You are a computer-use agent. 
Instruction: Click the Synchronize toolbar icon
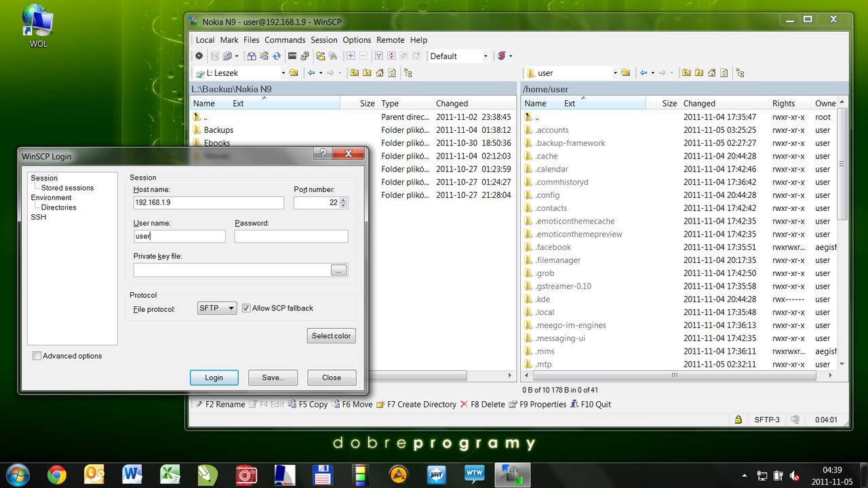[x=277, y=56]
